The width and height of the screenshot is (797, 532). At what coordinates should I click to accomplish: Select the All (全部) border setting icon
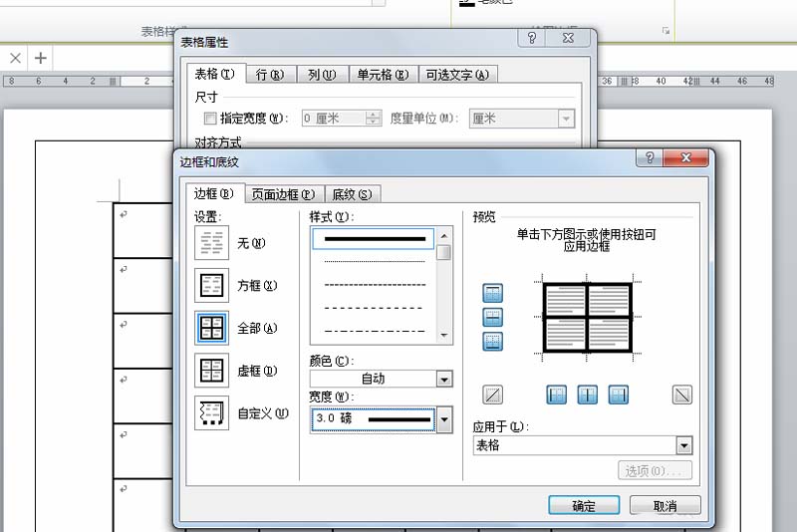[x=211, y=328]
